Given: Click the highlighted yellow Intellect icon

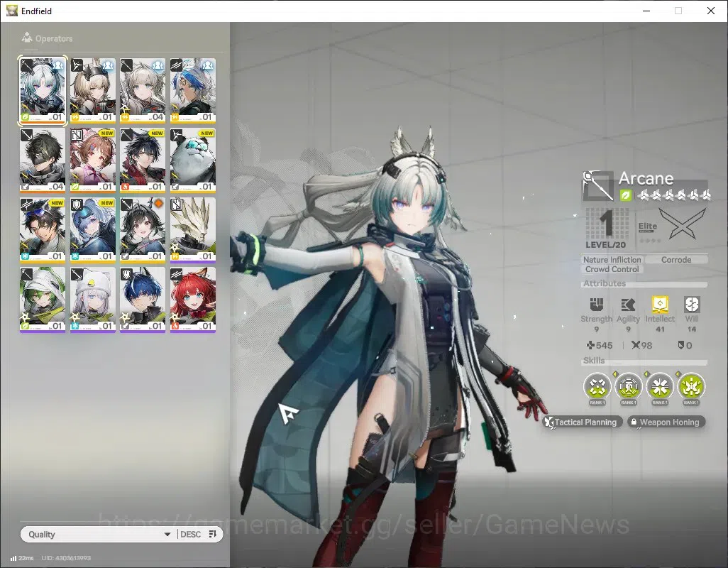Looking at the screenshot, I should point(660,304).
